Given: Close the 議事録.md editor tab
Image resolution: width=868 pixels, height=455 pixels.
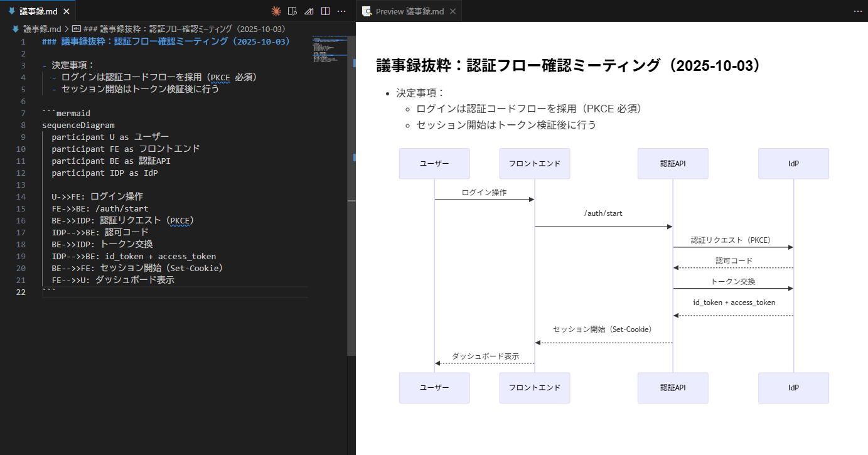Looking at the screenshot, I should (67, 11).
